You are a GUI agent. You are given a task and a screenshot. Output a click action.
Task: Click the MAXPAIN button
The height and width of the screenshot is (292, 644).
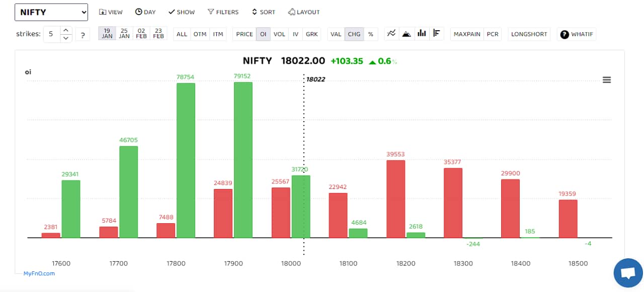pos(466,34)
